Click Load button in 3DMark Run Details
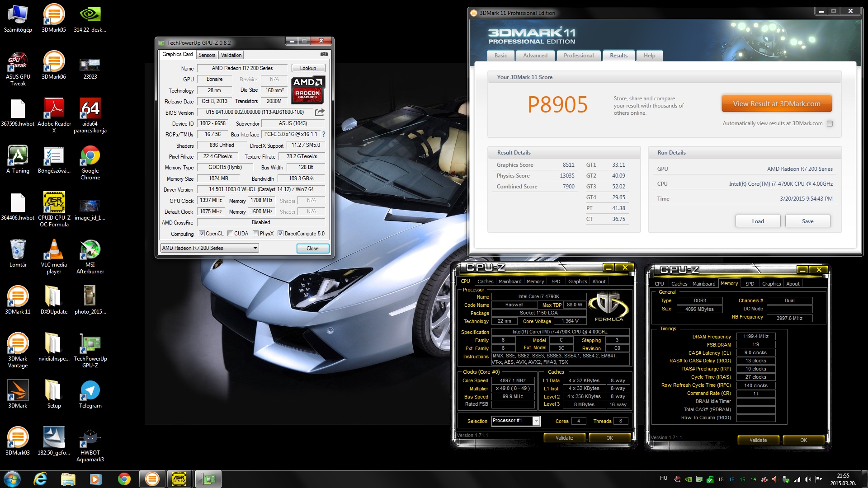This screenshot has height=488, width=868. [x=758, y=221]
